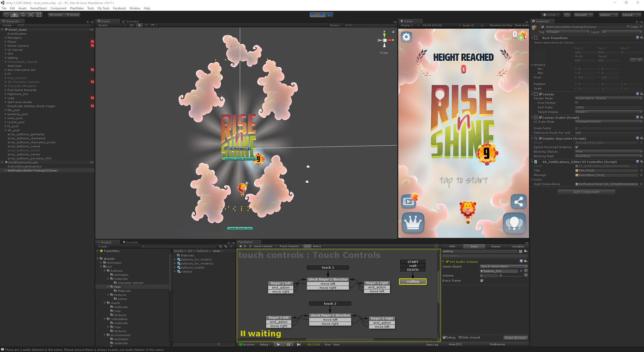The width and height of the screenshot is (644, 352).
Task: Open Render Mode Screen Space dropdown
Action: [608, 98]
